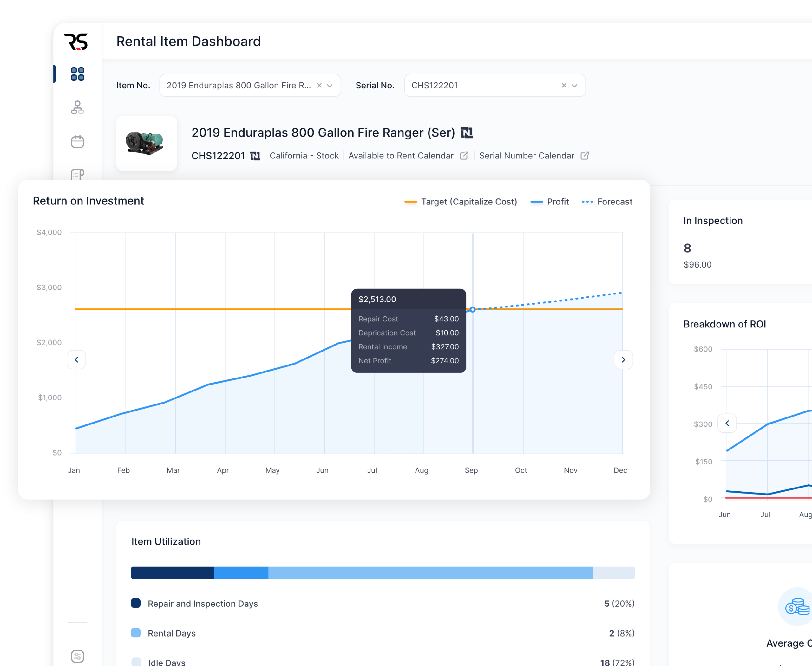Viewport: 812px width, 666px height.
Task: Click Rental Days color swatch
Action: coord(136,633)
